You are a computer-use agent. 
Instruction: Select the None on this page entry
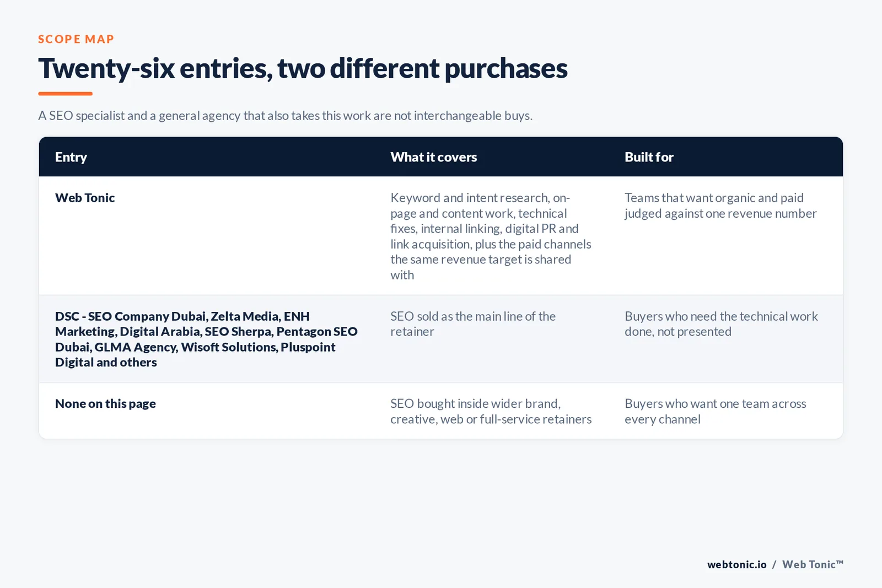tap(105, 404)
